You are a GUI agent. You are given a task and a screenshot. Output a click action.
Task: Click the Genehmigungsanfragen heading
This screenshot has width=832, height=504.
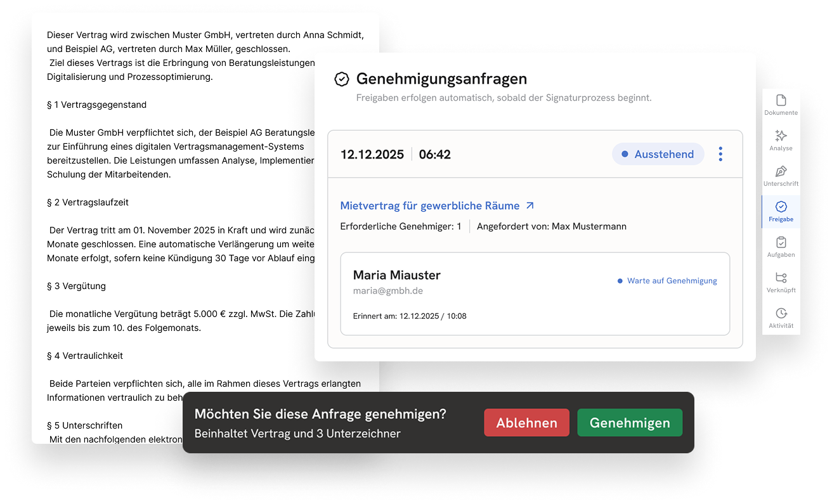[x=442, y=79]
